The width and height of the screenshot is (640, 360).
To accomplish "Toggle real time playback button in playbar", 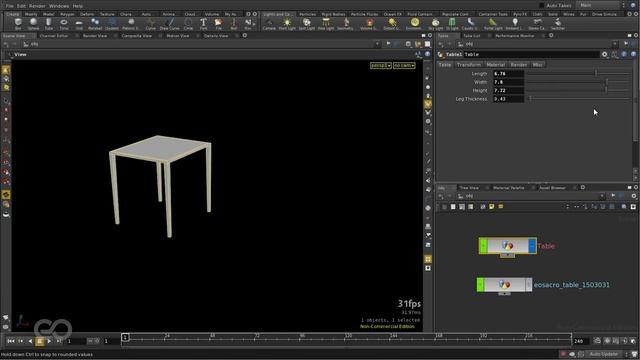I will tap(597, 341).
